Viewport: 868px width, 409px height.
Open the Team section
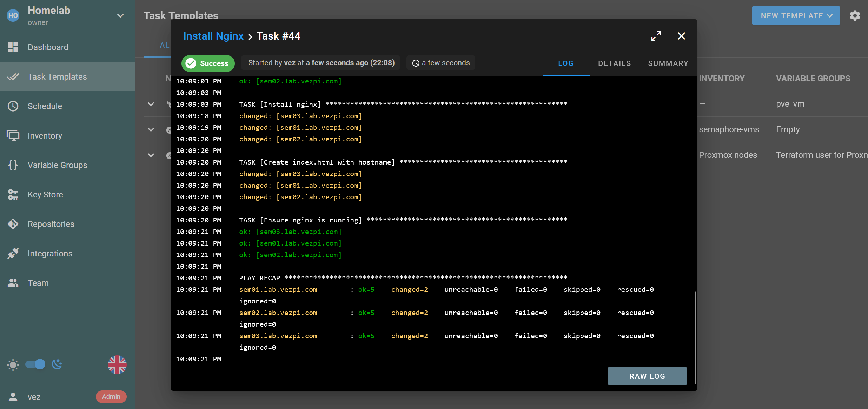38,283
